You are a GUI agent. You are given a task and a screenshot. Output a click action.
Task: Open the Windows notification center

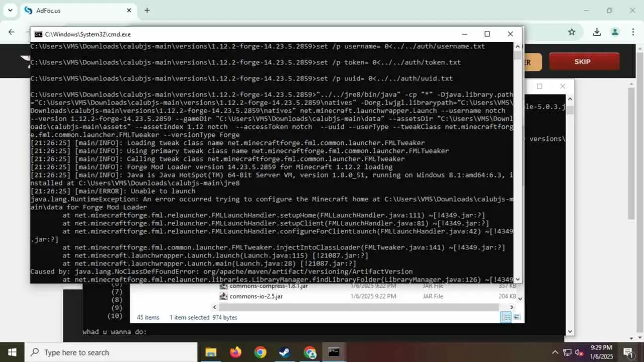[x=628, y=352]
